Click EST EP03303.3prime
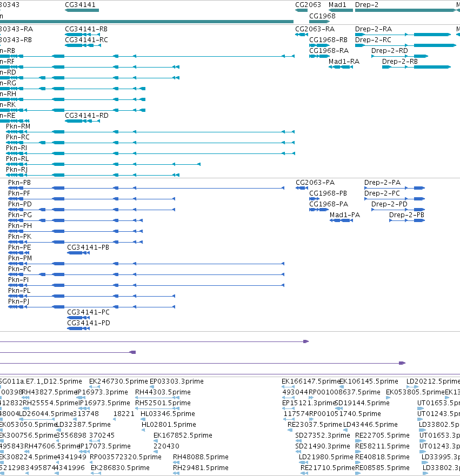The image size is (460, 476). click(x=176, y=381)
